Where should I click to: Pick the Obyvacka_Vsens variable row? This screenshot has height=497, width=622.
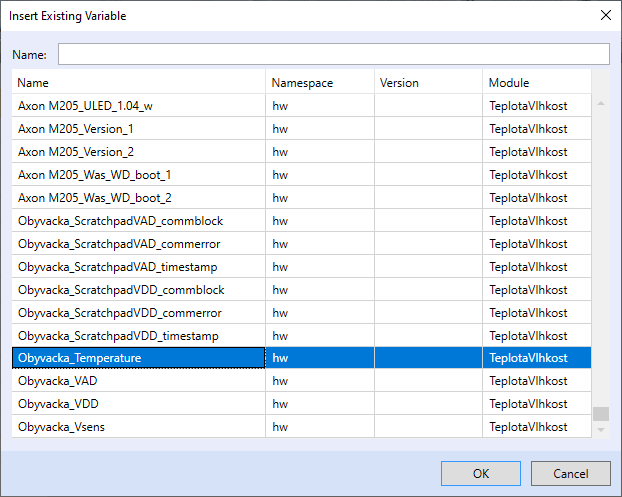pyautogui.click(x=61, y=427)
